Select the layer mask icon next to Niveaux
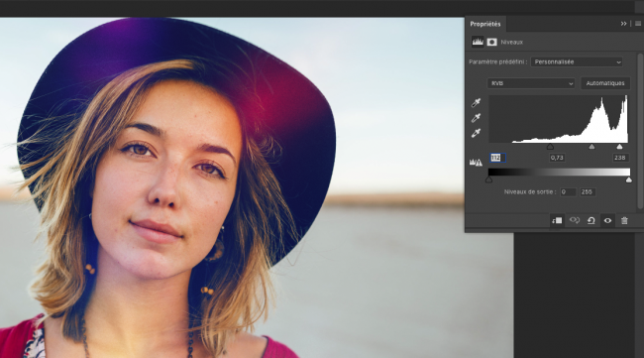This screenshot has height=358, width=644. 491,42
